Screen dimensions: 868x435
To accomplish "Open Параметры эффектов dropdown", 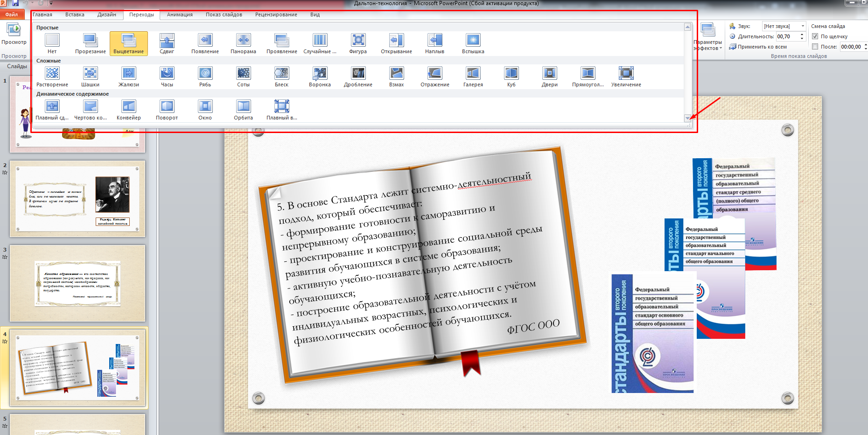I will pos(708,36).
